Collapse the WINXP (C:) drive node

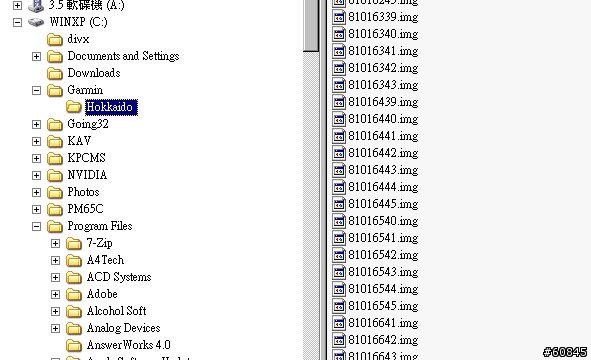point(17,22)
